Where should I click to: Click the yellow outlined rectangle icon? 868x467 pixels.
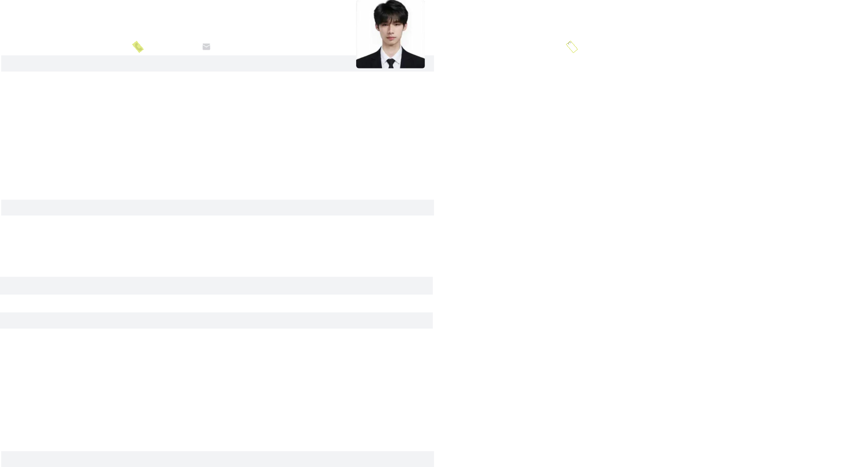coord(572,47)
